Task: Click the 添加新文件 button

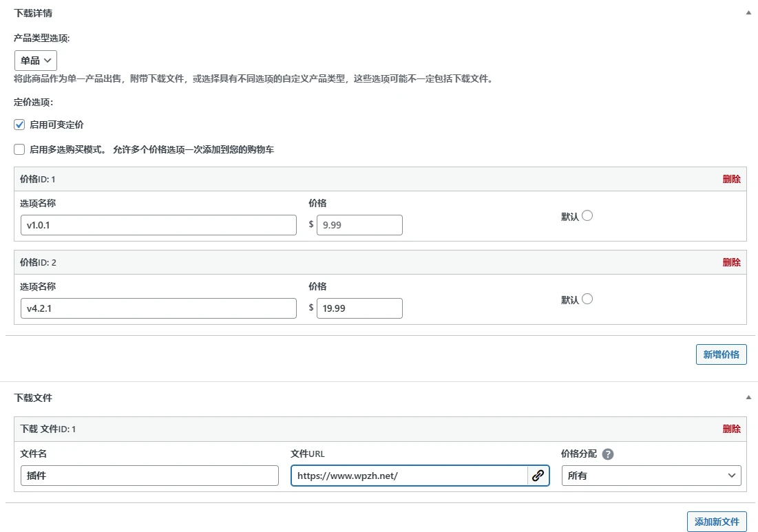Action: tap(717, 521)
